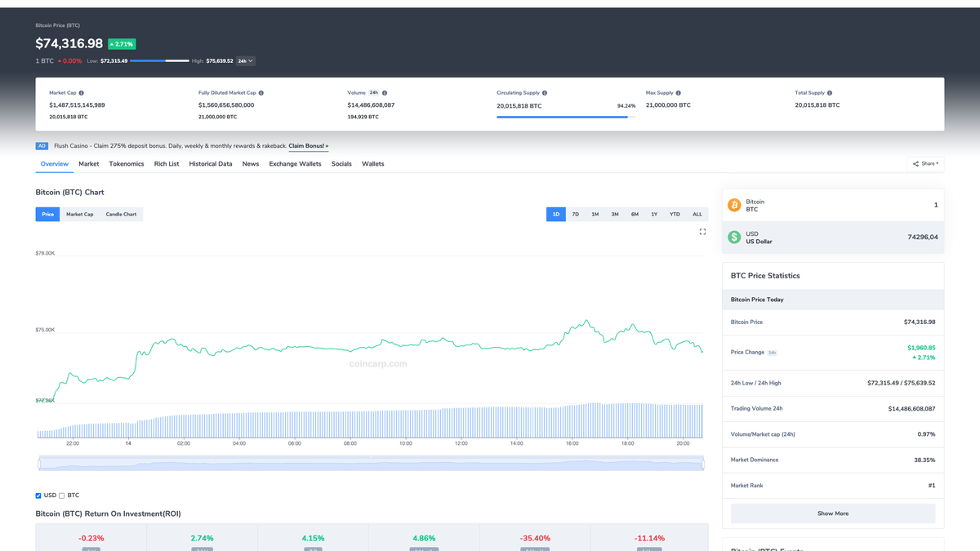980x551 pixels.
Task: Switch to the Tokenomics tab
Action: 127,163
